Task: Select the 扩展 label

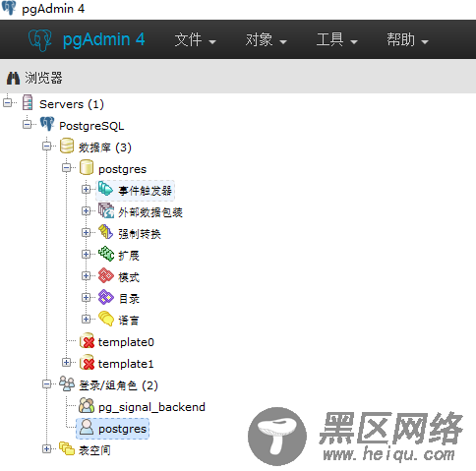Action: [129, 256]
